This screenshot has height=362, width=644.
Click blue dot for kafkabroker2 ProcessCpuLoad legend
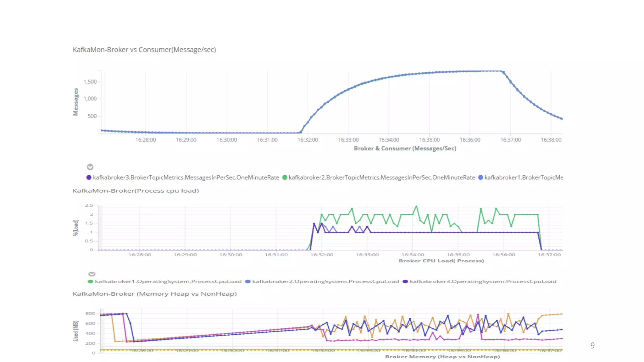[x=248, y=282]
